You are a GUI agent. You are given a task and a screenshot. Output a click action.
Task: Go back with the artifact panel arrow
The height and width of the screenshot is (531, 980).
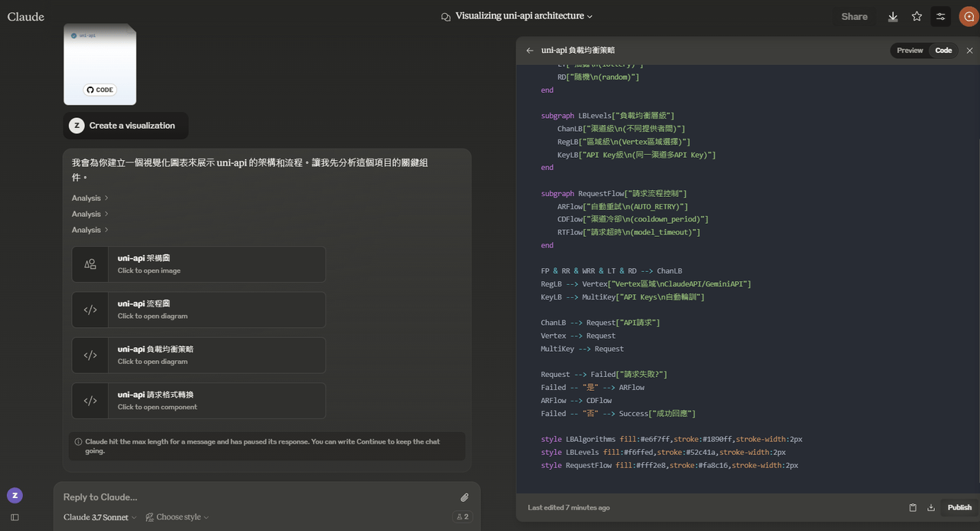coord(530,51)
